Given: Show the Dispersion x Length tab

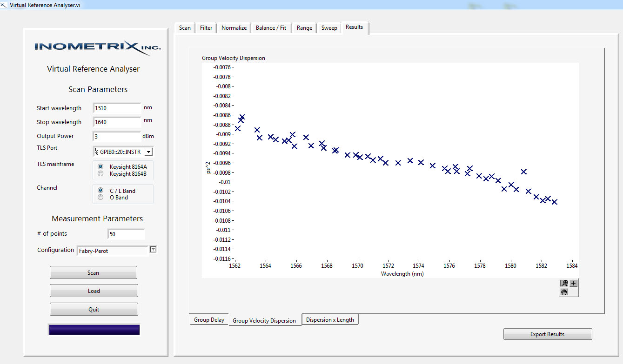Looking at the screenshot, I should tap(330, 320).
